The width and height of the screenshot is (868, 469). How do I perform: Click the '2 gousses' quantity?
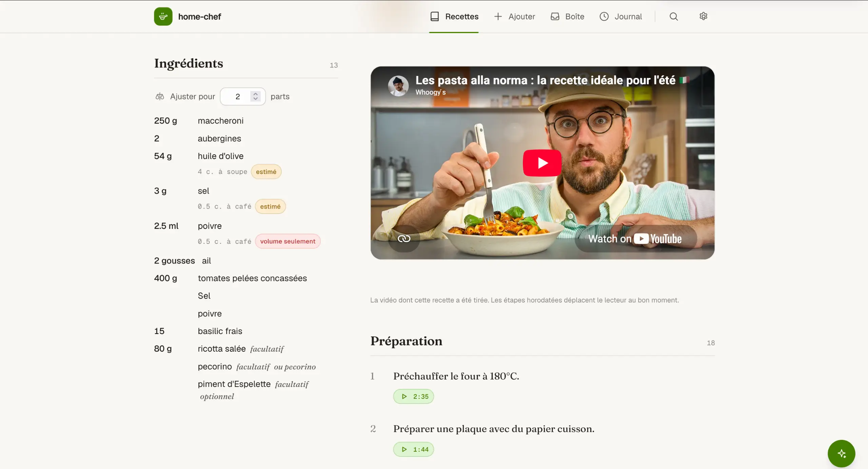[174, 261]
